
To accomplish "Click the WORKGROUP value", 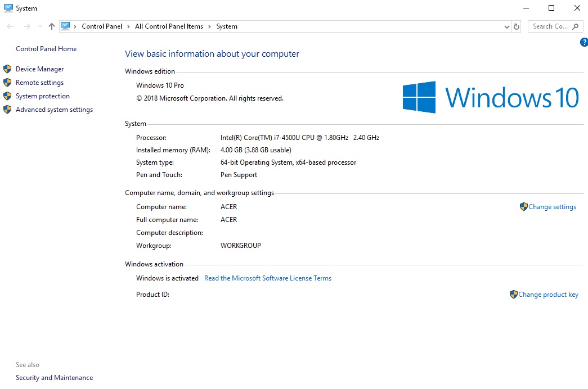I will (240, 246).
